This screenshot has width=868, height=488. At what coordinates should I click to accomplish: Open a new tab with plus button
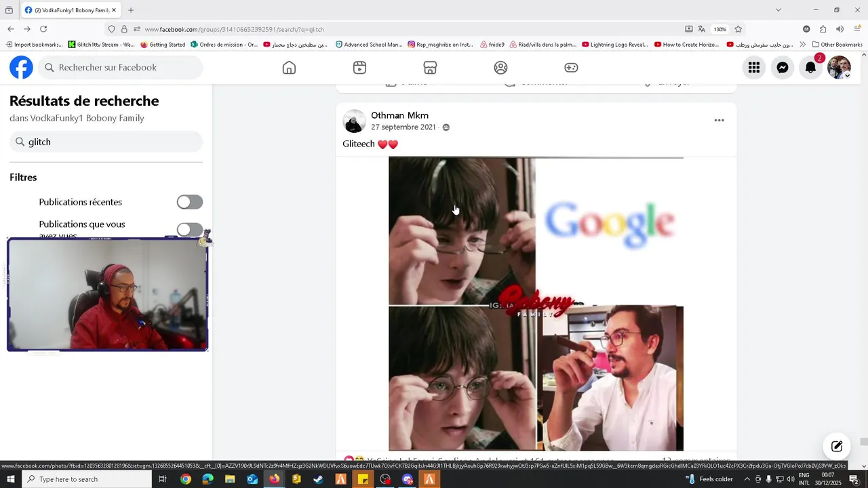[x=131, y=10]
